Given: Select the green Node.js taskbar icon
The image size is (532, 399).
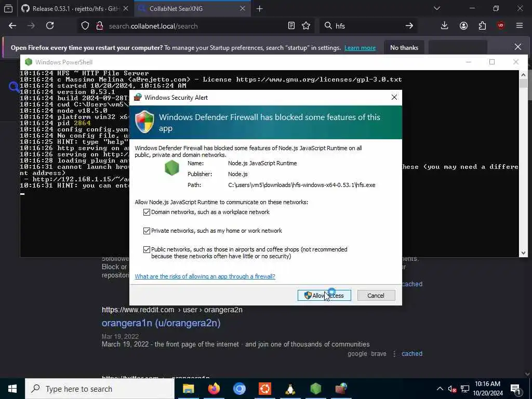Looking at the screenshot, I should (x=315, y=389).
